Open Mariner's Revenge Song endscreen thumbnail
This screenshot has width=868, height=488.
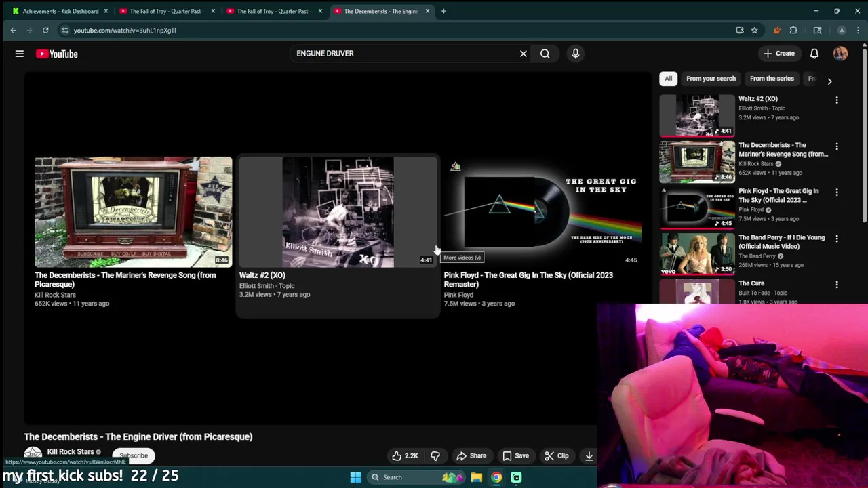tap(133, 212)
